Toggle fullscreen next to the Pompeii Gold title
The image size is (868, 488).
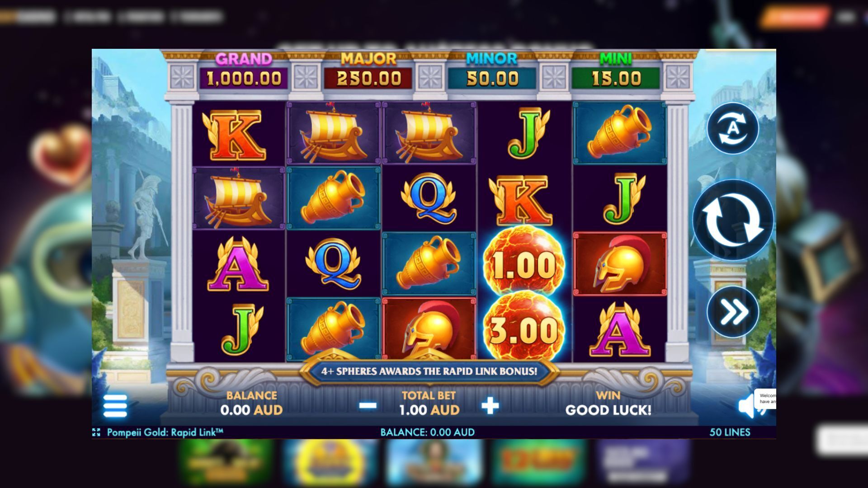[96, 432]
